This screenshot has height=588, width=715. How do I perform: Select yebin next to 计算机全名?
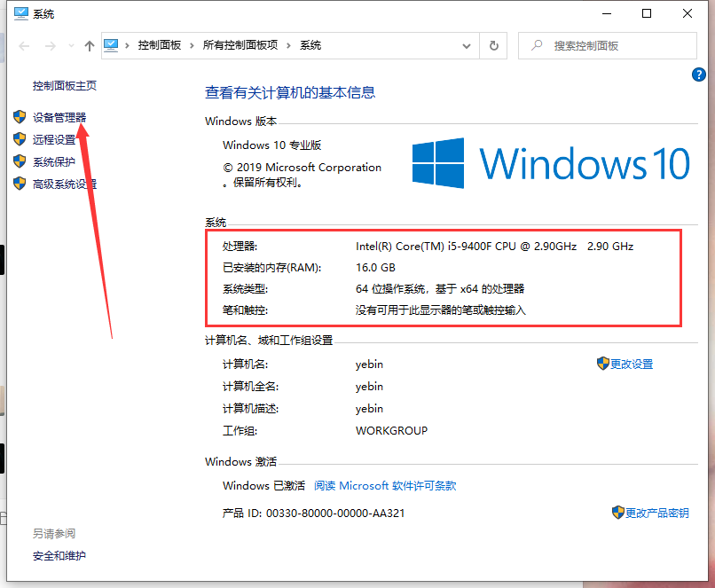(x=369, y=387)
